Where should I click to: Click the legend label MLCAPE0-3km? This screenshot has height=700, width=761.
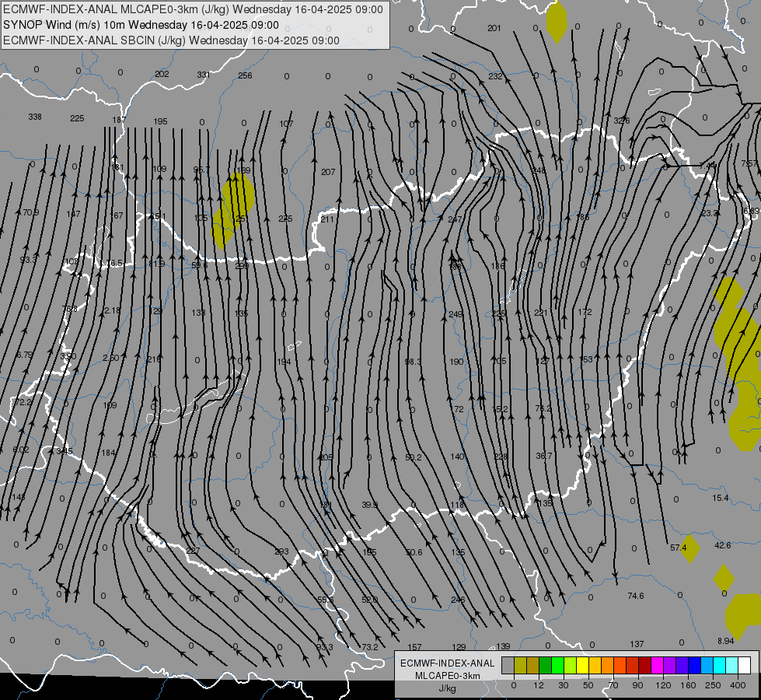[x=448, y=676]
